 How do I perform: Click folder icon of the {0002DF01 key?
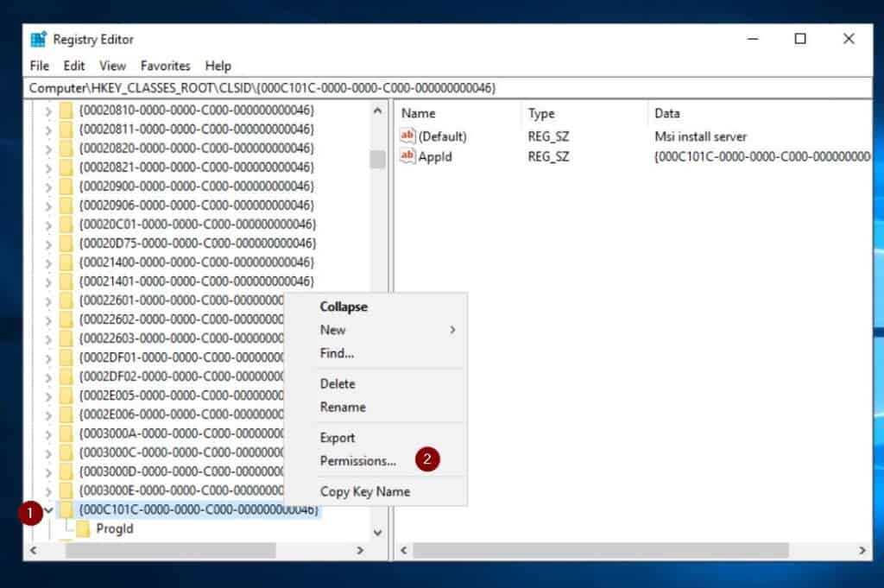66,357
